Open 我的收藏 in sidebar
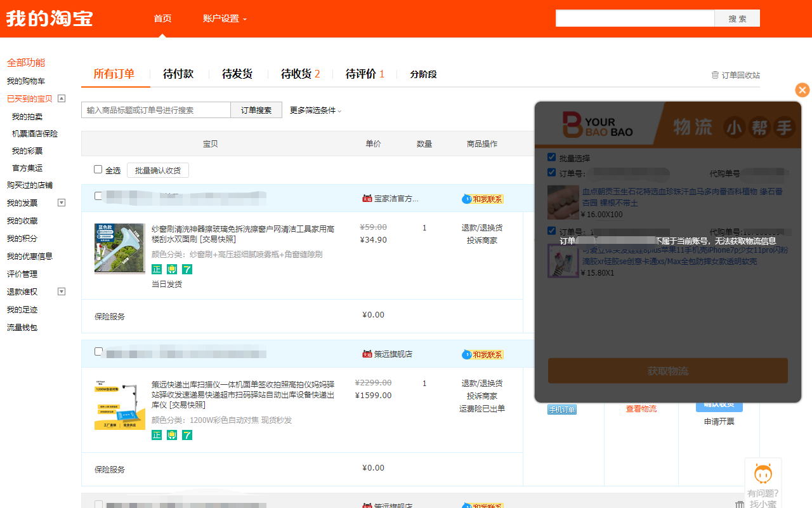 22,221
